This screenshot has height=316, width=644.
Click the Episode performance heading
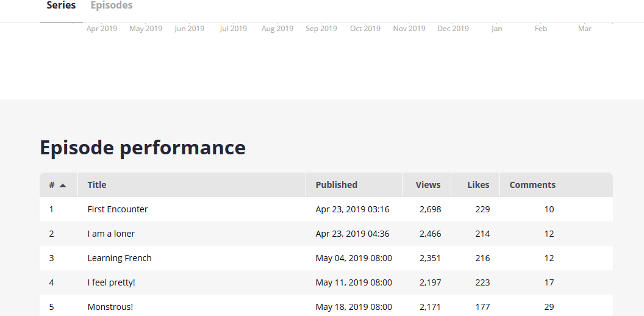143,148
